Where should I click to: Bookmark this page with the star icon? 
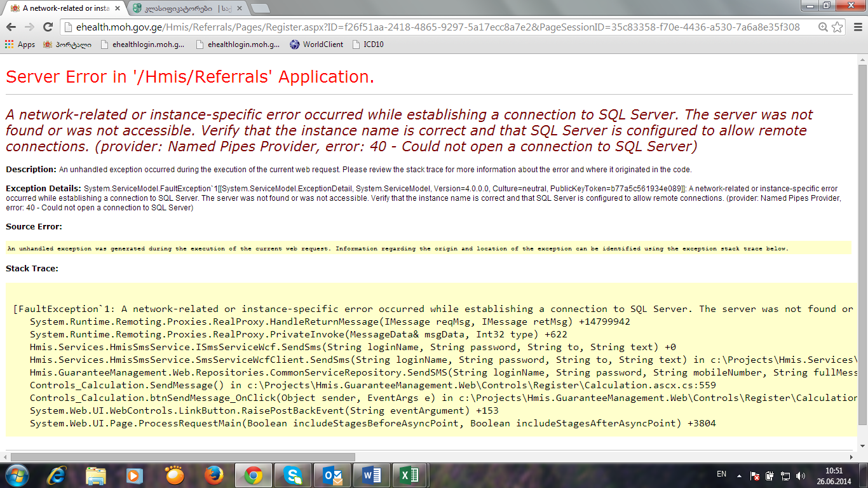[x=837, y=27]
